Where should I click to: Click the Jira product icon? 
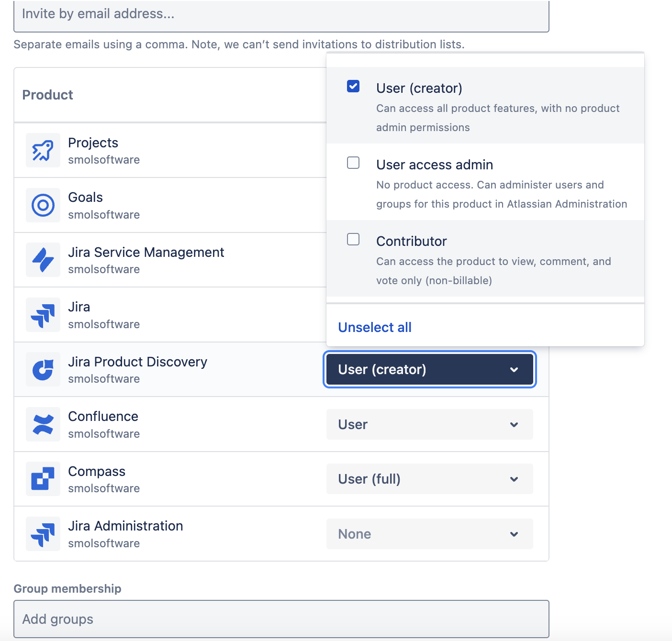(x=43, y=315)
